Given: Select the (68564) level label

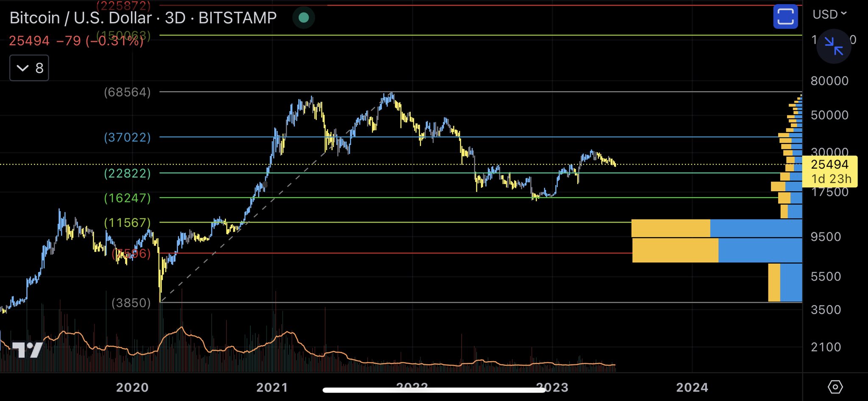Looking at the screenshot, I should tap(128, 92).
